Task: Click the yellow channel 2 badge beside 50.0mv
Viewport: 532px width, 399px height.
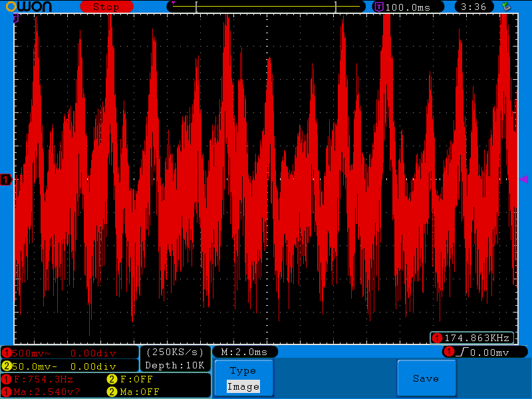Action: 6,366
